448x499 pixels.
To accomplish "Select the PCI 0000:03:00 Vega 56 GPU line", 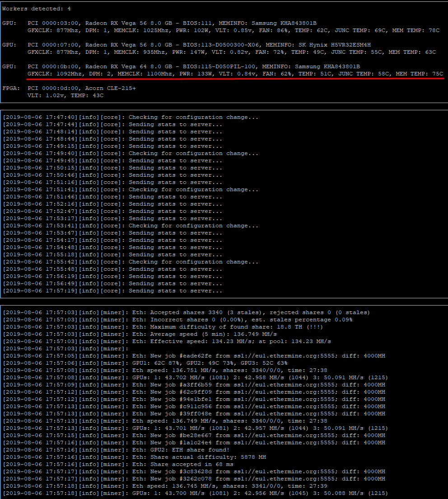I will 172,23.
